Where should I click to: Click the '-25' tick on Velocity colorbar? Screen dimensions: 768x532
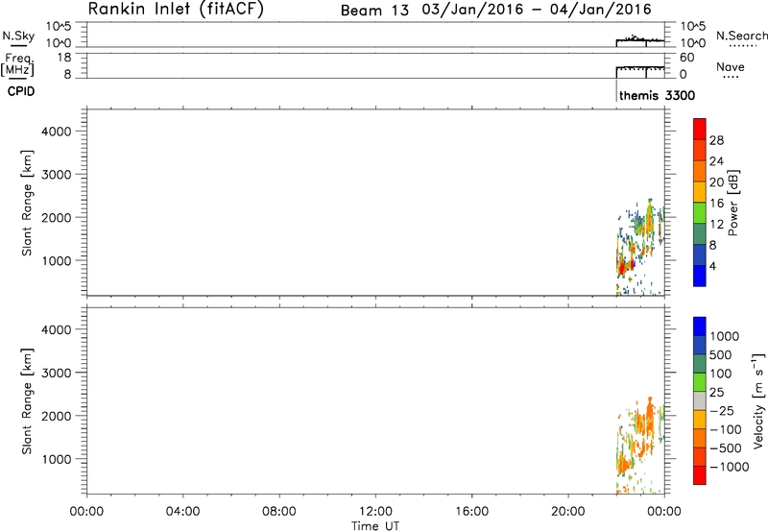[x=722, y=411]
